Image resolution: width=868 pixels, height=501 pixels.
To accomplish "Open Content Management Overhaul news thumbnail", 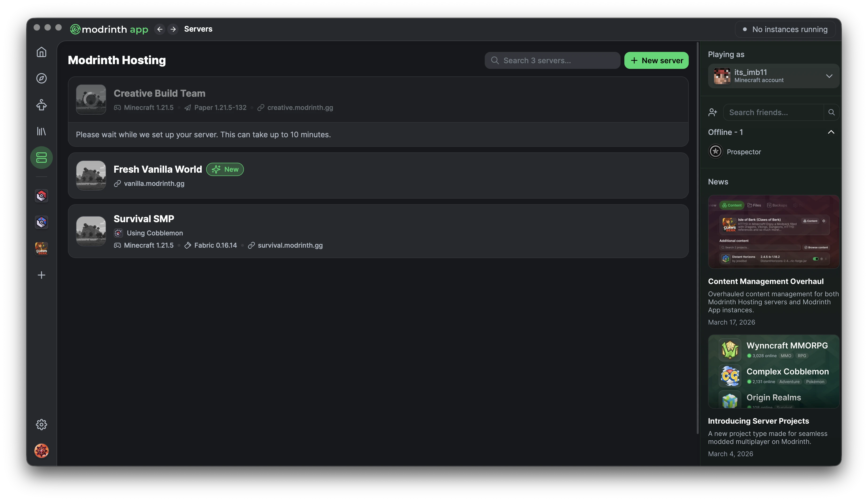I will click(773, 232).
